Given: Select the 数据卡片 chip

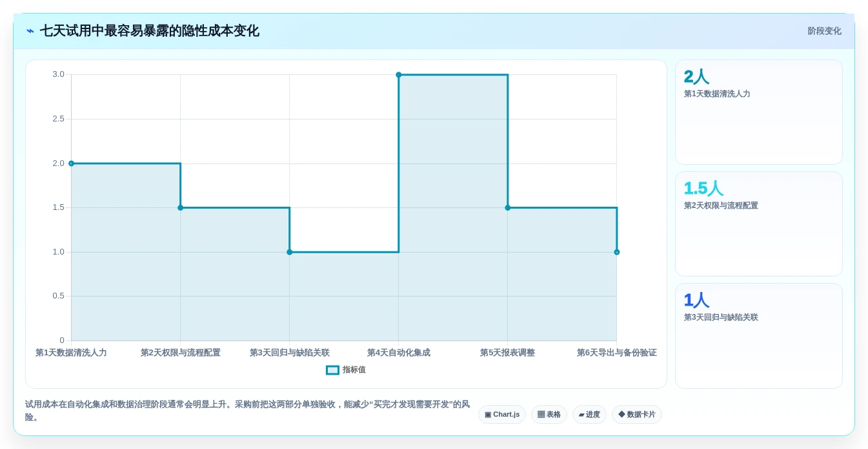Looking at the screenshot, I should 637,414.
